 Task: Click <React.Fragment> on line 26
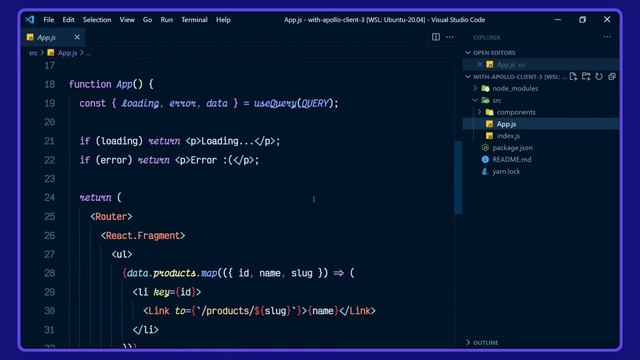143,236
